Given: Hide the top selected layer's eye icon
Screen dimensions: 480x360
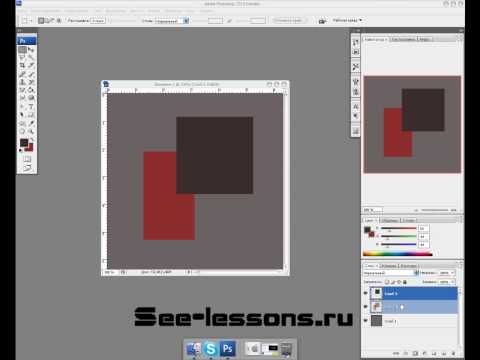Looking at the screenshot, I should click(366, 293).
